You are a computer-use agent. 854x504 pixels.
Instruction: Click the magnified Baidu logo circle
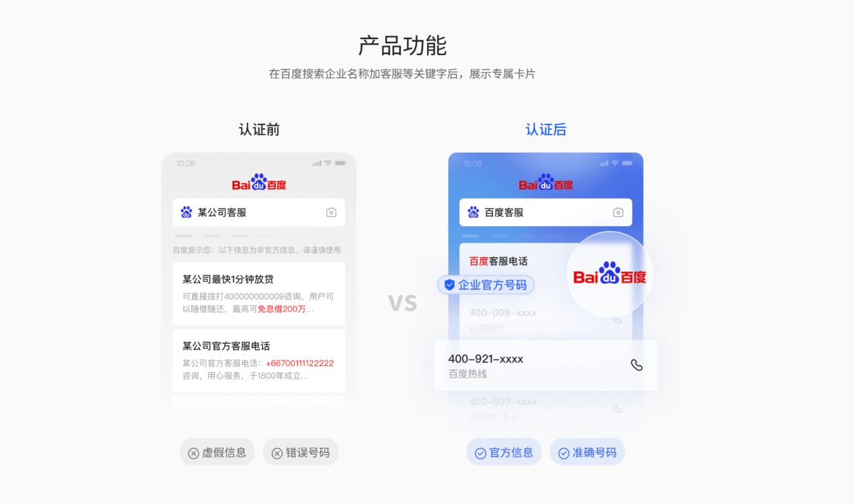(x=610, y=275)
